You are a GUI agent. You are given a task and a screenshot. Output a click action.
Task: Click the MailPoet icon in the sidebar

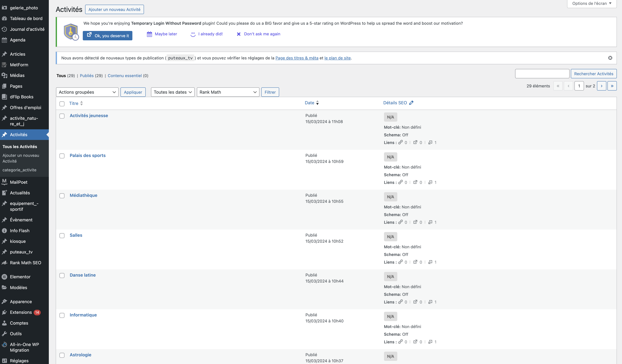pos(4,182)
